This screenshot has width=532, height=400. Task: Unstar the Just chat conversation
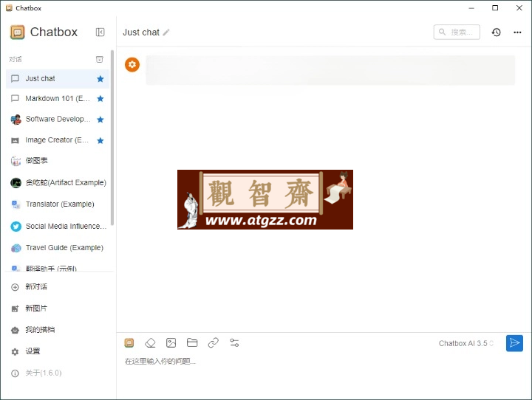(x=100, y=79)
